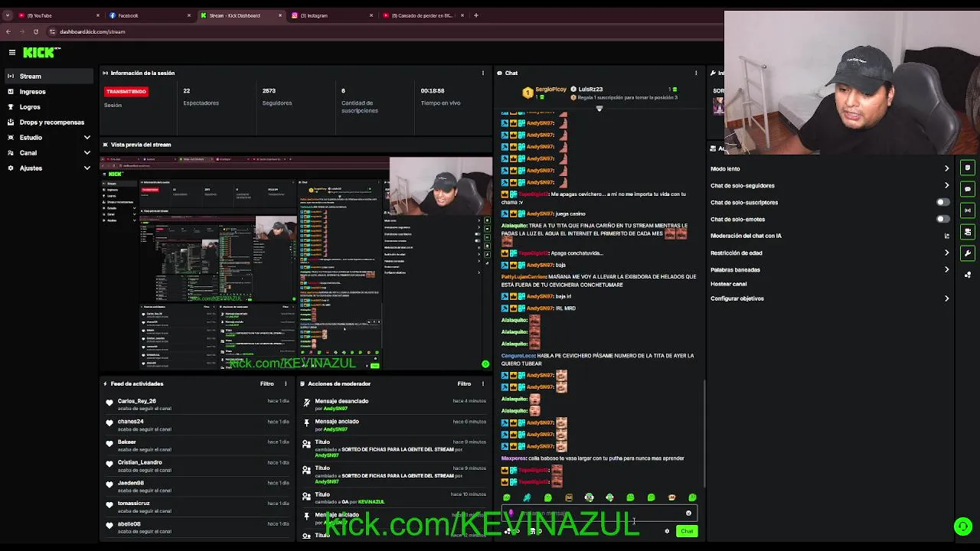Open the session info three-dot menu

(482, 73)
